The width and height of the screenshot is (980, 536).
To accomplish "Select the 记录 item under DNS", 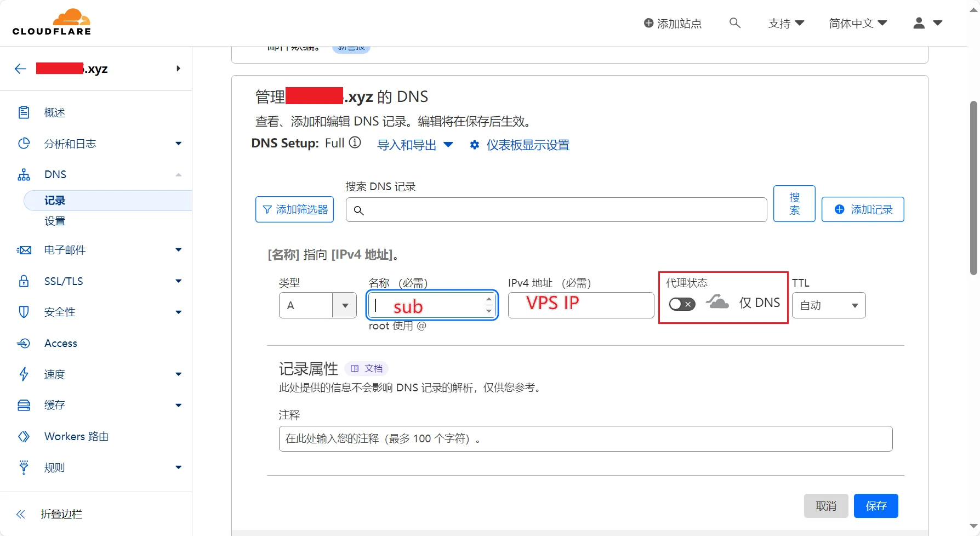I will pos(108,201).
